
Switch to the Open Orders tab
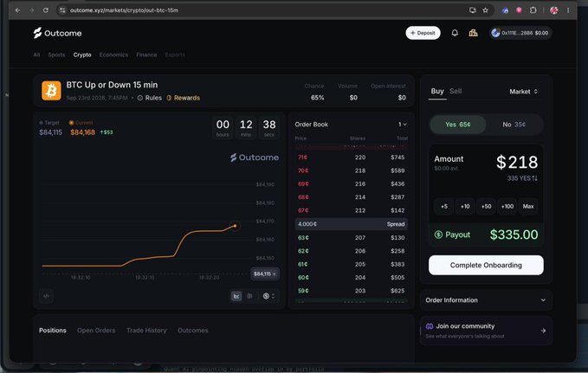tap(96, 331)
